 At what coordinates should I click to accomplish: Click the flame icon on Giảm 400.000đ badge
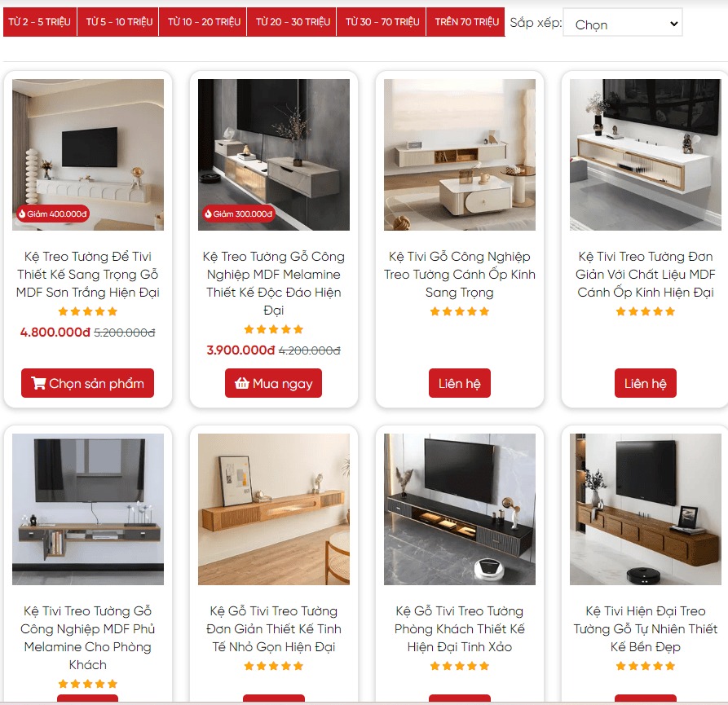(22, 214)
